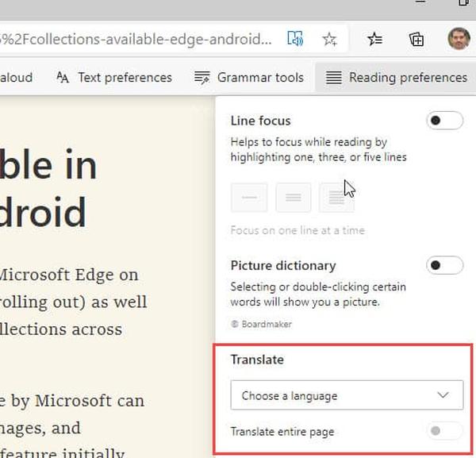The image size is (476, 458).
Task: Select one-line focus icon
Action: click(x=249, y=198)
